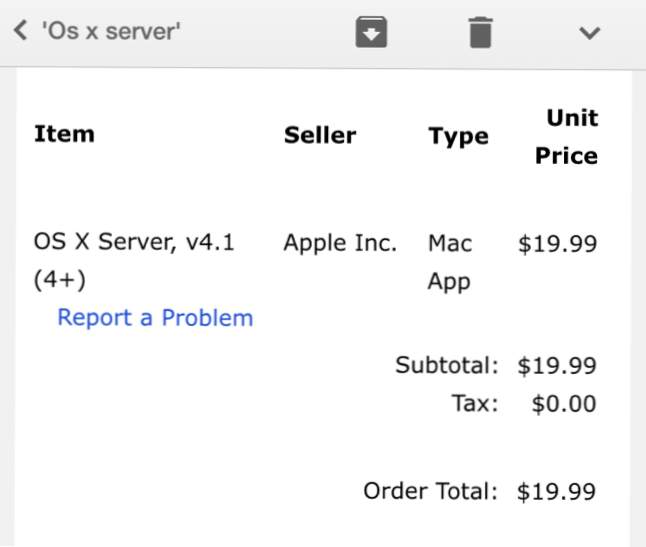
Task: Click the Tax label
Action: click(x=474, y=404)
